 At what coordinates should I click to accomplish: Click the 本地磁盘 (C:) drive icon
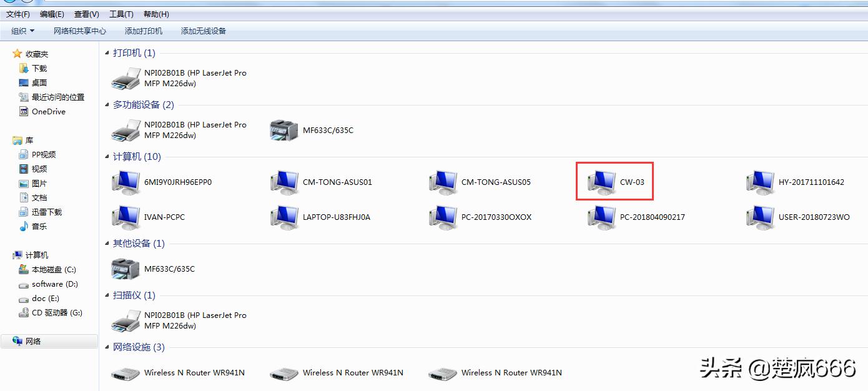(24, 269)
